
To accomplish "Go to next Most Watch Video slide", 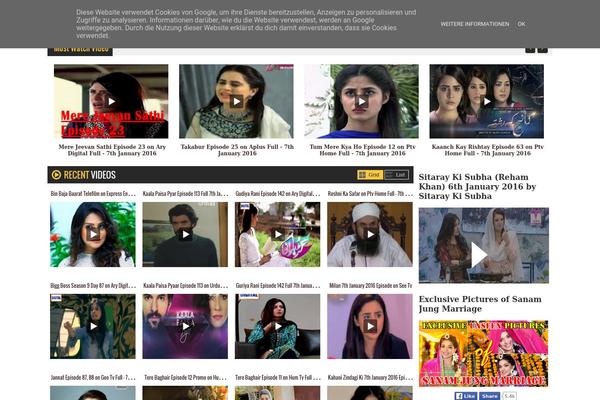I will coord(543,49).
